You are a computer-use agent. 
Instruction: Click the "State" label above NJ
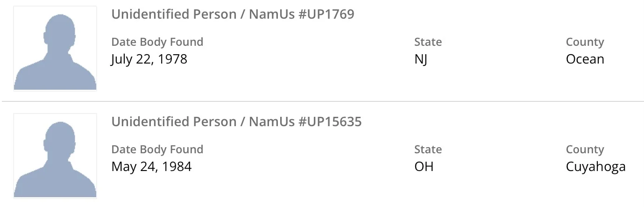coord(428,42)
